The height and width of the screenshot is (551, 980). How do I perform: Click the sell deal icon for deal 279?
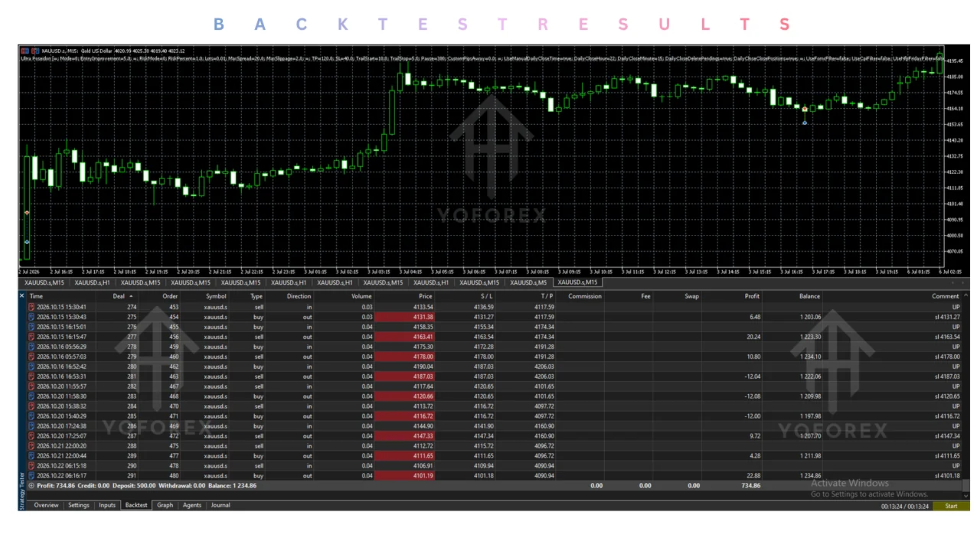[31, 357]
